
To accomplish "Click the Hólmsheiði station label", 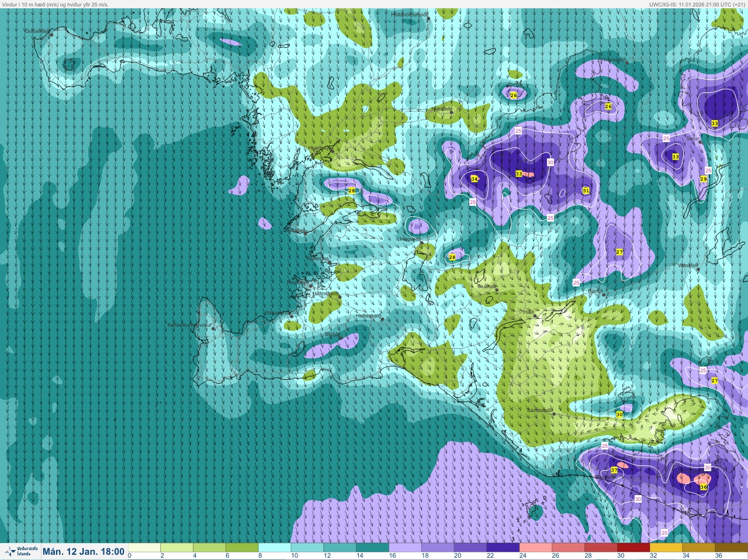I will [325, 293].
